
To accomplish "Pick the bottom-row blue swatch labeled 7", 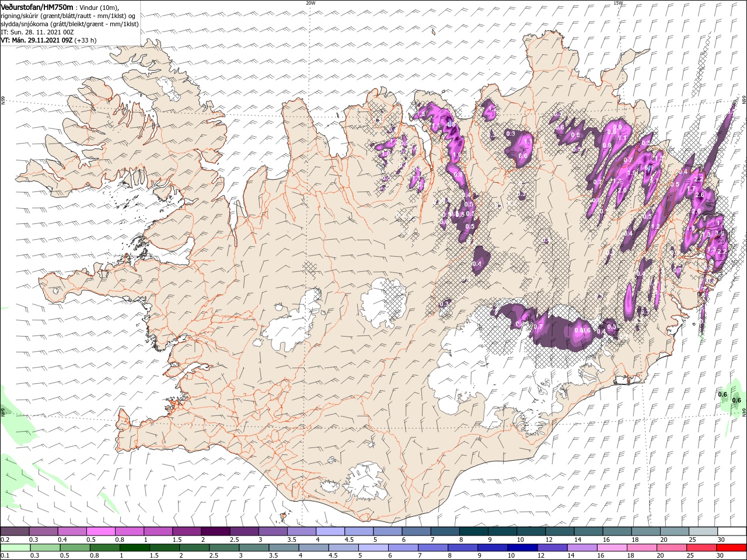I will coord(433,548).
